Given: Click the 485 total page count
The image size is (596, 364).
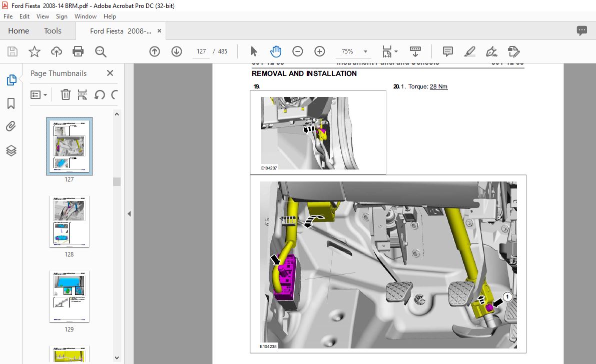Looking at the screenshot, I should [x=223, y=51].
